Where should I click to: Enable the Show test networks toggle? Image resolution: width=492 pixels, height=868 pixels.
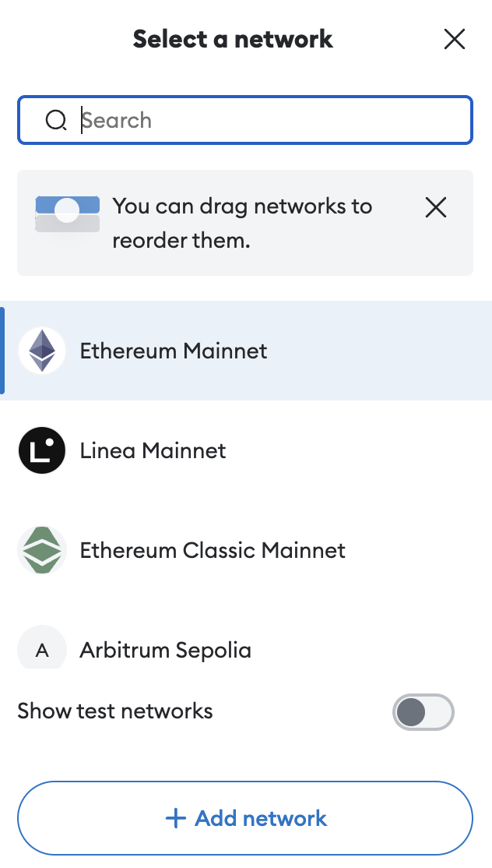tap(423, 711)
